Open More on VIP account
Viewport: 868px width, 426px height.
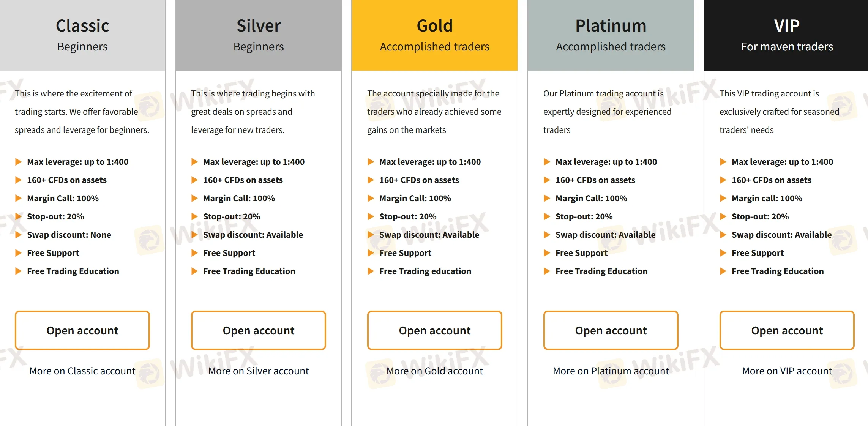coord(786,371)
